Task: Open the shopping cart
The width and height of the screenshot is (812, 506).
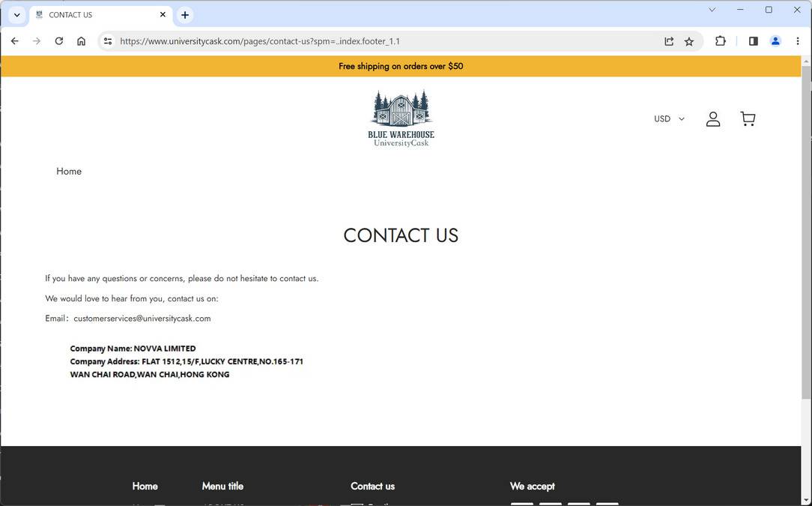Action: [x=748, y=118]
